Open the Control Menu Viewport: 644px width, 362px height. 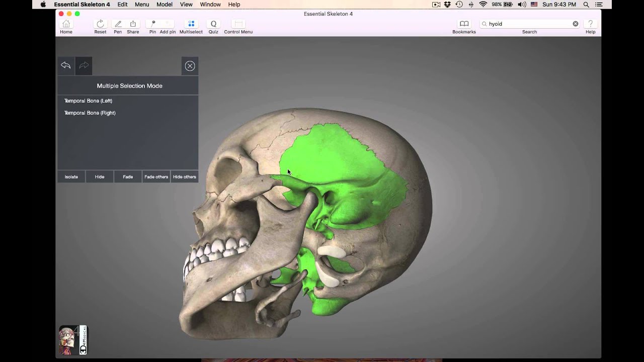coord(238,27)
